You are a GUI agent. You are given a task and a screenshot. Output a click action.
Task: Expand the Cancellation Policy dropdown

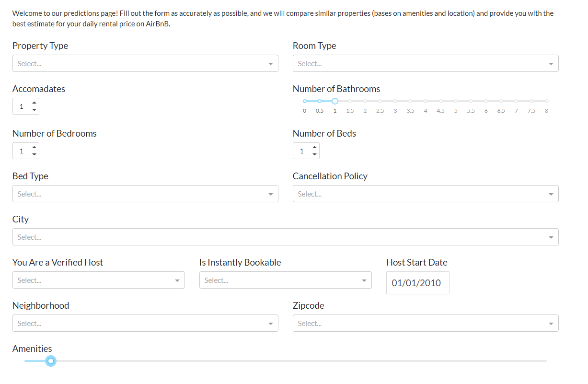coord(425,194)
